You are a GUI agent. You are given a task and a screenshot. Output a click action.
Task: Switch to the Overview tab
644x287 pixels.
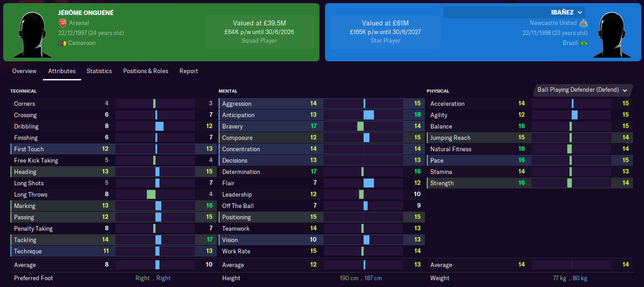(24, 71)
